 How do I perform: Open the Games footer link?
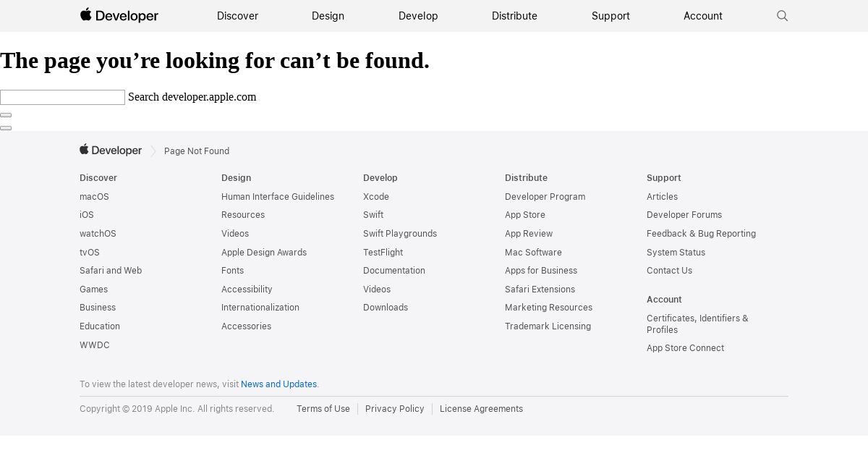tap(93, 290)
